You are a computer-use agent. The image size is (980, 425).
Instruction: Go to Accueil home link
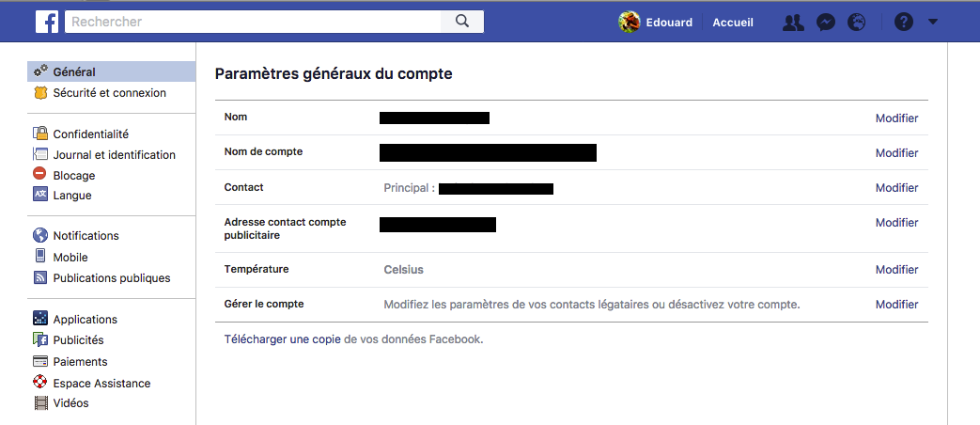pyautogui.click(x=733, y=23)
